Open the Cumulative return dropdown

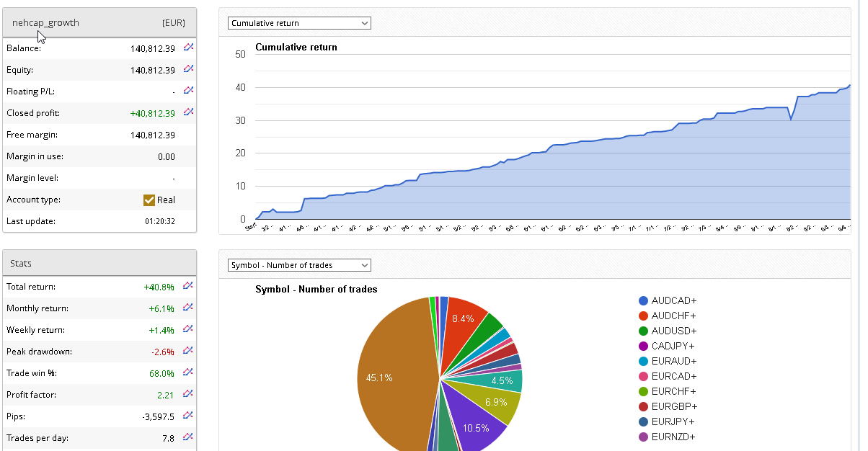click(299, 23)
